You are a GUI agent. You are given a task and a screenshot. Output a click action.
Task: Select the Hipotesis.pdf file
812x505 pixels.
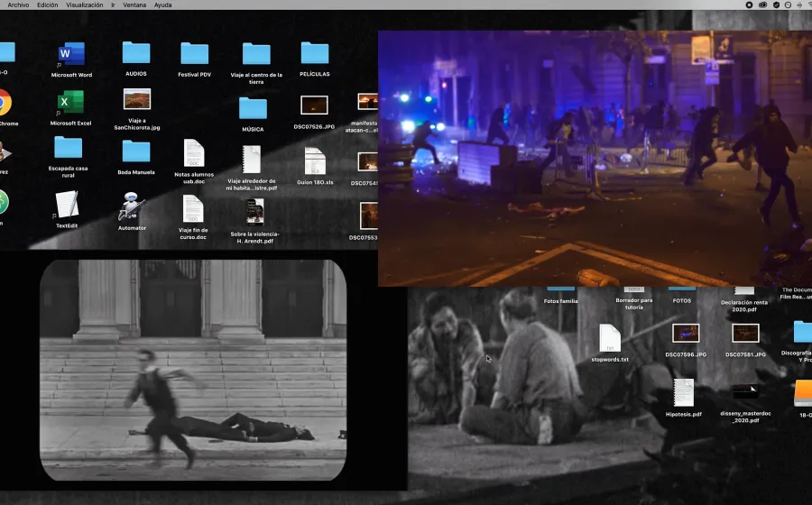click(684, 392)
